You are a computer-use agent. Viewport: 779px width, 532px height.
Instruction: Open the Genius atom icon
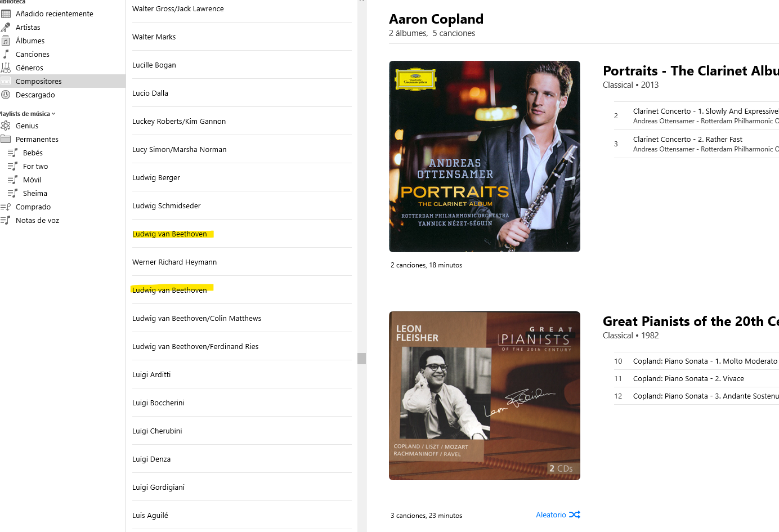pyautogui.click(x=6, y=126)
